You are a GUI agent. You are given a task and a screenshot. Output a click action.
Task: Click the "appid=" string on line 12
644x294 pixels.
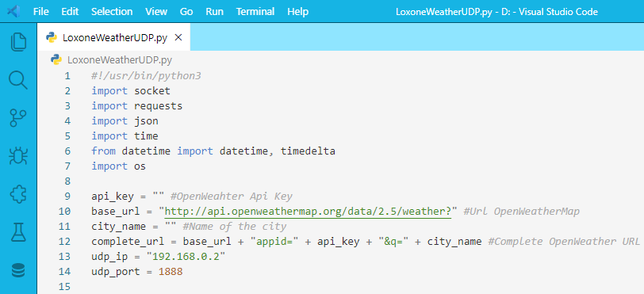(274, 242)
